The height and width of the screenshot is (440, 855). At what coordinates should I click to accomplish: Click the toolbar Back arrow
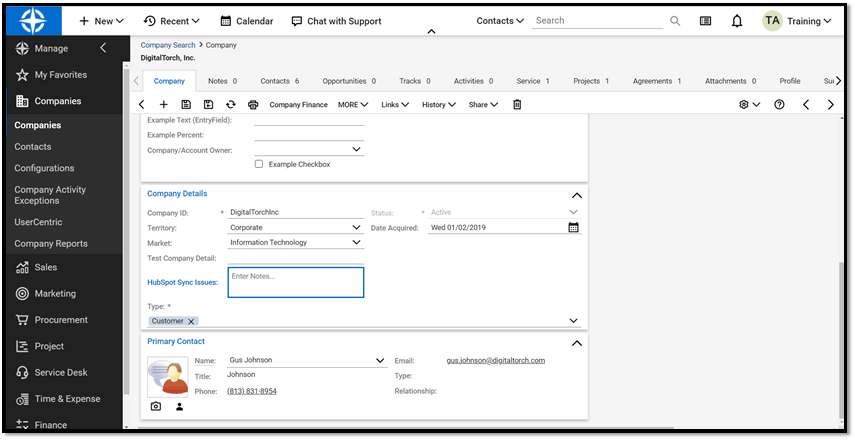click(x=142, y=105)
